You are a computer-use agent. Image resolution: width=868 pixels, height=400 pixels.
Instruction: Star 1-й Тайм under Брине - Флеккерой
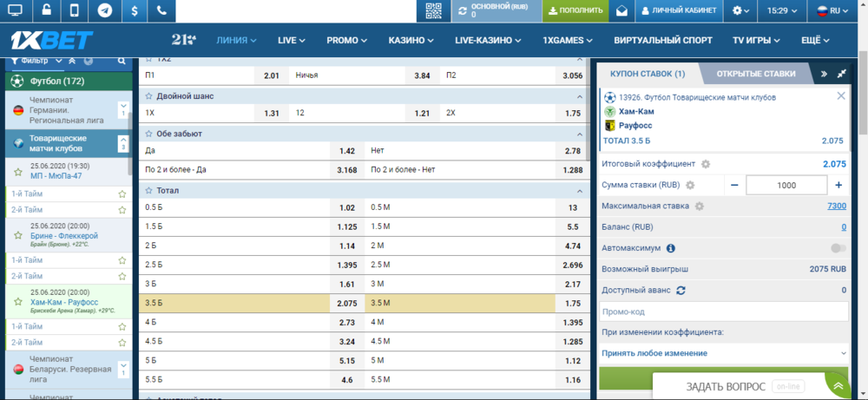pos(122,260)
